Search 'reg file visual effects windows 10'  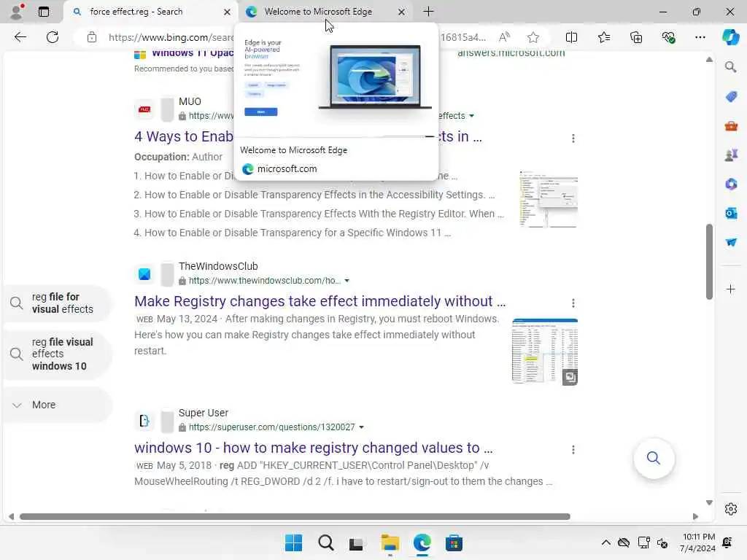(58, 354)
